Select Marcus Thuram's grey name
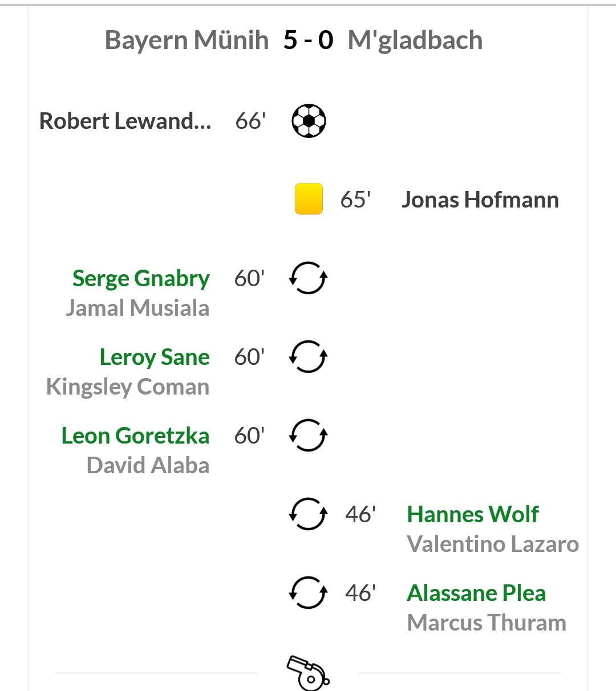 (x=487, y=623)
